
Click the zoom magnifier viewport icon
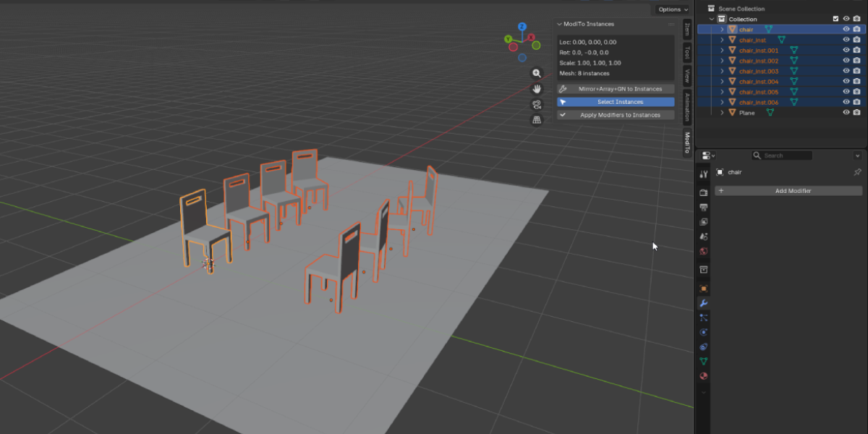[537, 73]
